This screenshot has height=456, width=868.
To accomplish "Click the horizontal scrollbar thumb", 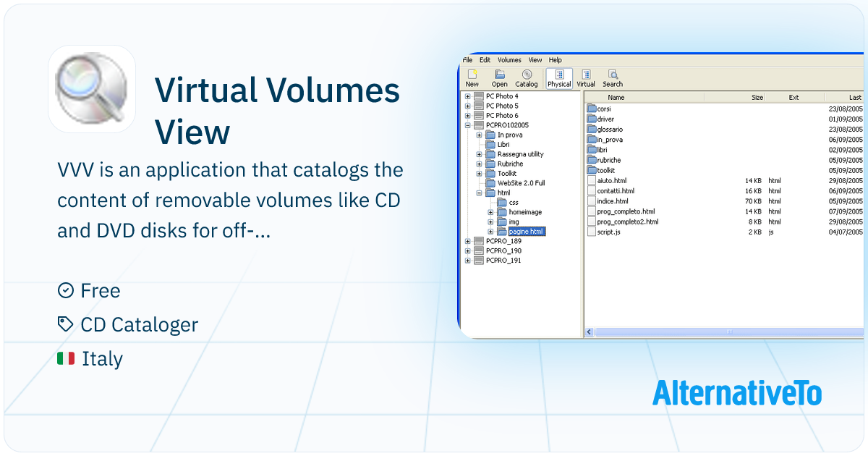I will (x=729, y=332).
